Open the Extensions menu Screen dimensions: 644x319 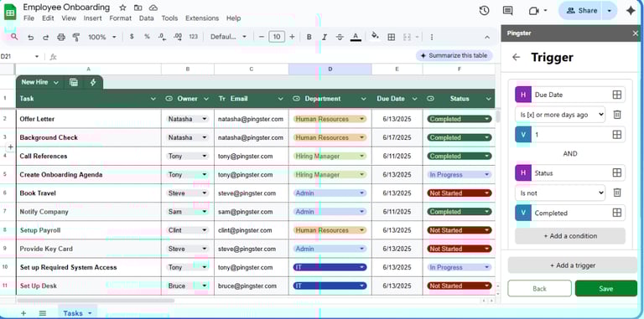pyautogui.click(x=202, y=18)
